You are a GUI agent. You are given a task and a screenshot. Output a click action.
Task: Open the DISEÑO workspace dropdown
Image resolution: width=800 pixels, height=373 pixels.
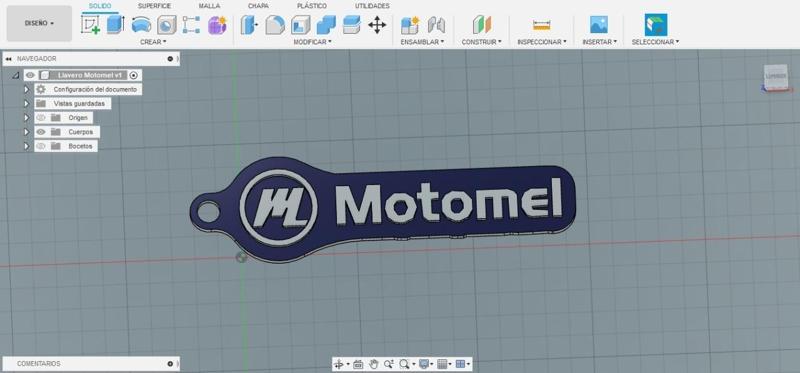pyautogui.click(x=39, y=23)
